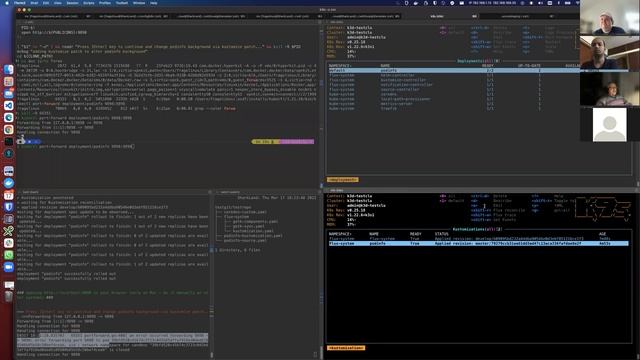This screenshot has height=360, width=640.
Task: Open the Session menu
Action: 72,3
